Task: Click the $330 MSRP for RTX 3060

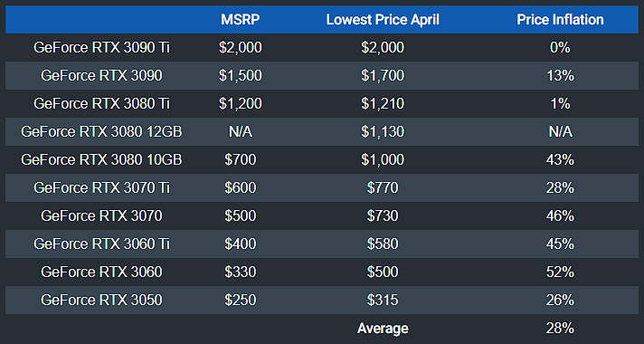Action: coord(241,272)
